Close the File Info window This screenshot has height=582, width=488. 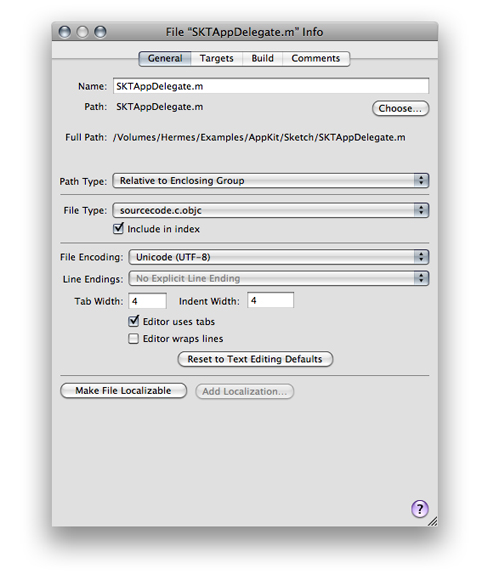pos(65,32)
